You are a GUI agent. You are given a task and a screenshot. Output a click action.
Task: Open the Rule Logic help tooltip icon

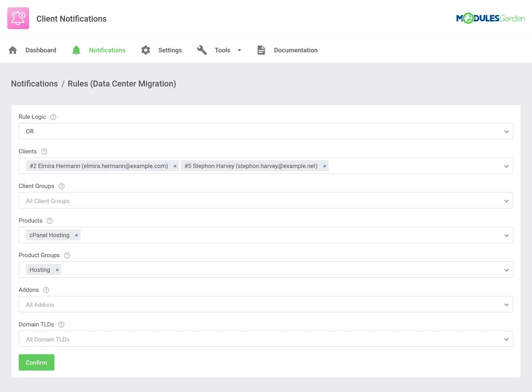(53, 117)
